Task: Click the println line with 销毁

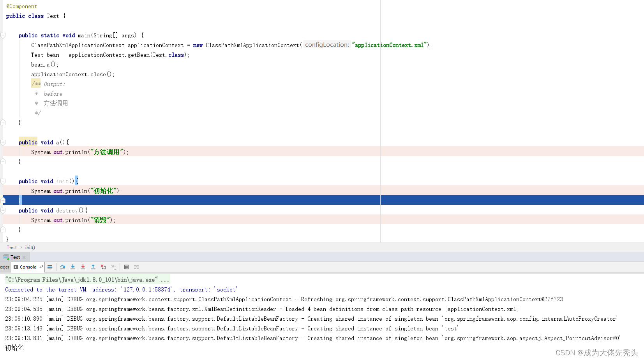Action: 73,220
